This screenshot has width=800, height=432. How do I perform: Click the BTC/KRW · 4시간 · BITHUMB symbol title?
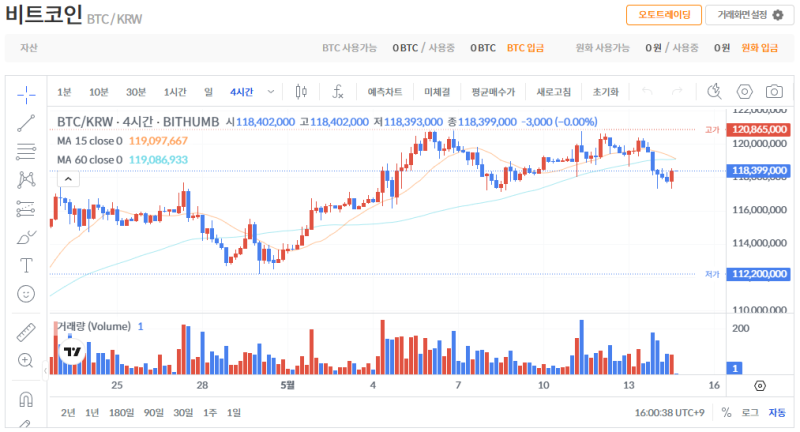pyautogui.click(x=138, y=122)
